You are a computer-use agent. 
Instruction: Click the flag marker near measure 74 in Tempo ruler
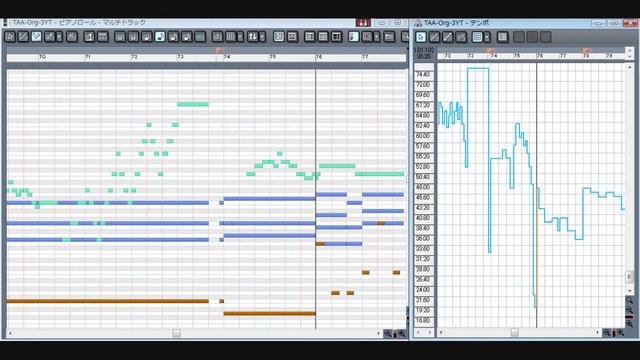pos(490,50)
